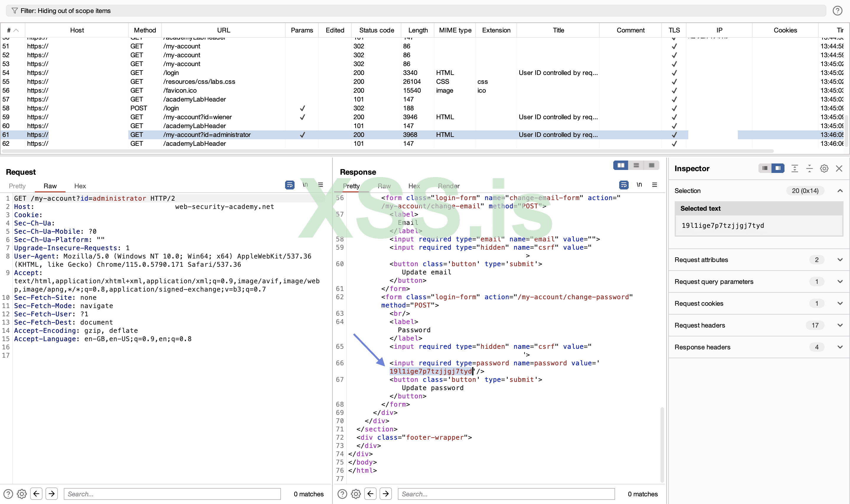
Task: Go to previous Response search match
Action: pos(370,494)
